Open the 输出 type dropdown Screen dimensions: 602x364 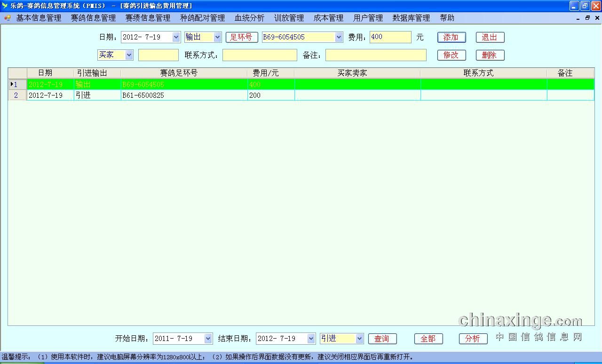tap(217, 37)
